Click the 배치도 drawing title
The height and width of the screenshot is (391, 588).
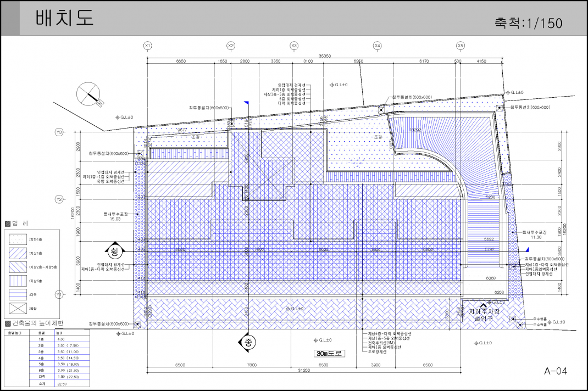(65, 18)
